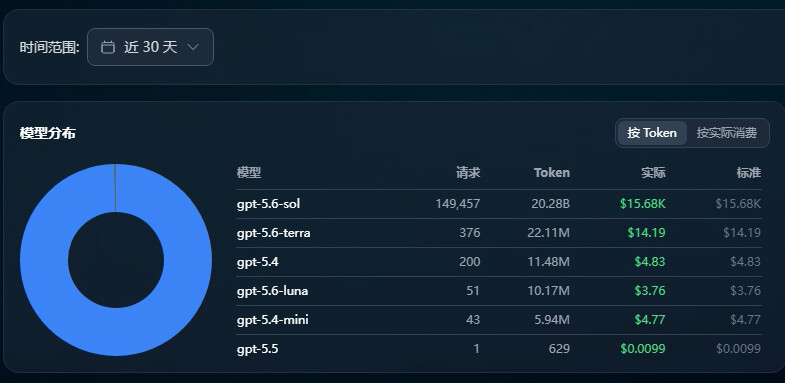This screenshot has width=785, height=383.
Task: Switch to 按 Token view
Action: click(652, 133)
